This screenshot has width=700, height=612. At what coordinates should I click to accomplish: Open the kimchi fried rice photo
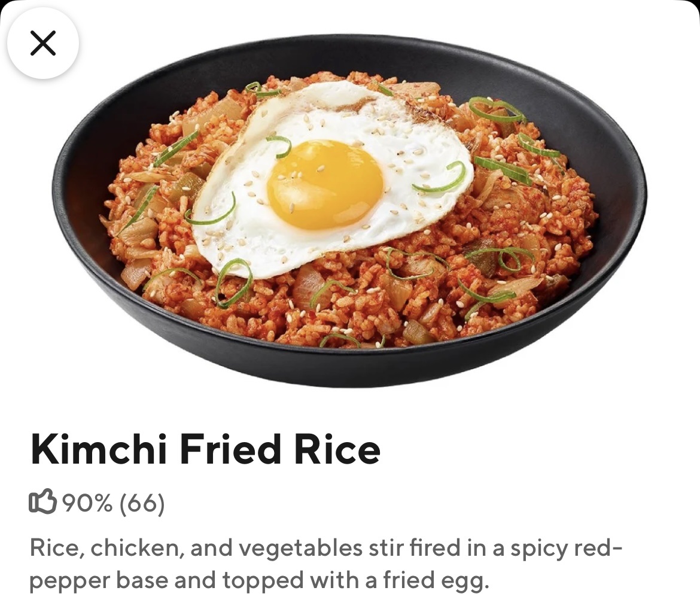(349, 210)
